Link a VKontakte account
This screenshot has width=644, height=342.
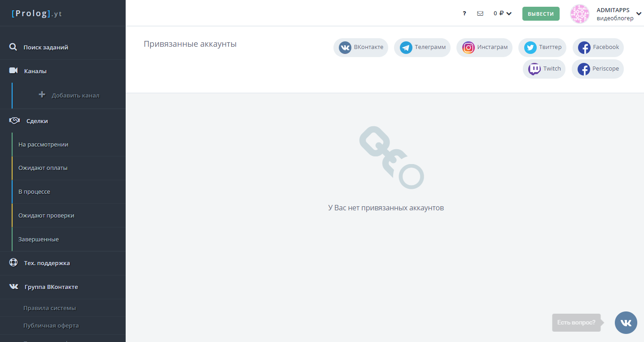pyautogui.click(x=361, y=47)
